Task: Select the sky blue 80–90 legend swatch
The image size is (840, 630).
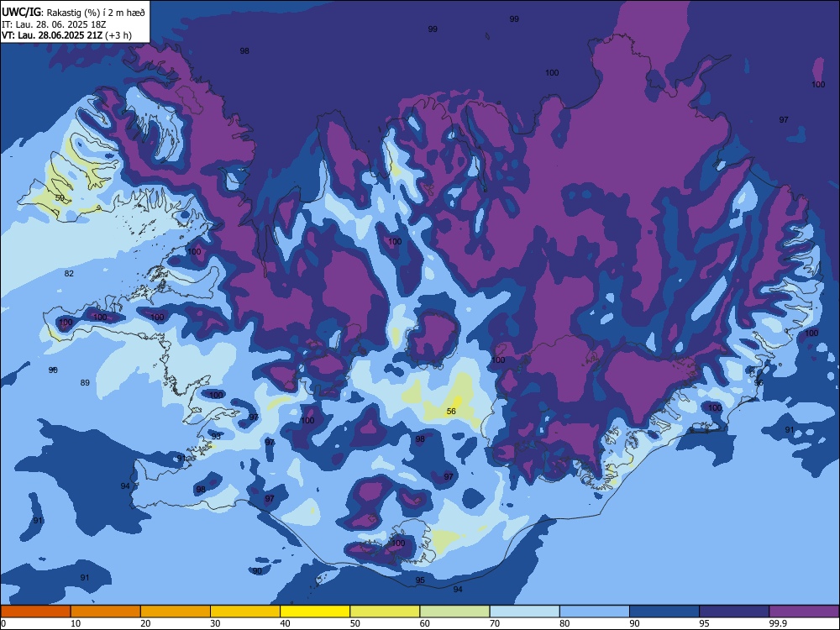Action: pos(595,612)
